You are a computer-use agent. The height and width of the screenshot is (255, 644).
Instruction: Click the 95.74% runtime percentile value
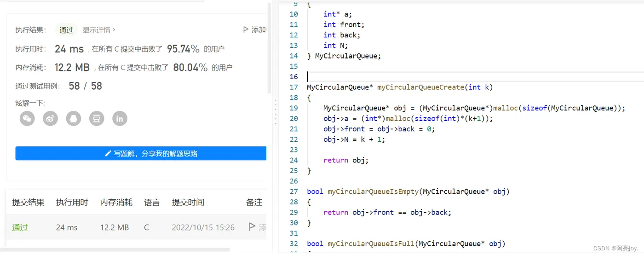click(x=183, y=49)
